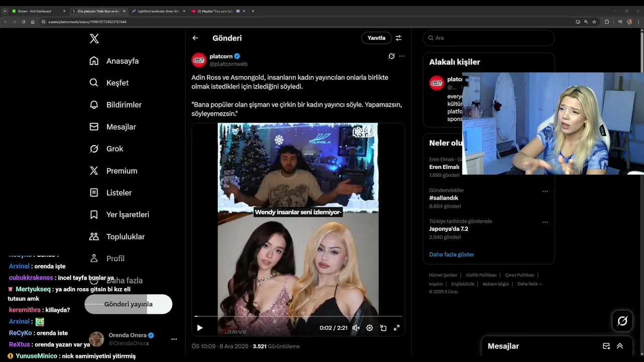This screenshot has height=362, width=644.
Task: Reload the page
Action: 24,22
